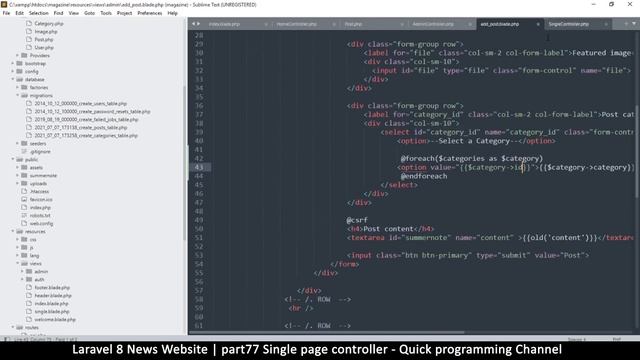Open the tab list dropdown arrow

tap(634, 24)
